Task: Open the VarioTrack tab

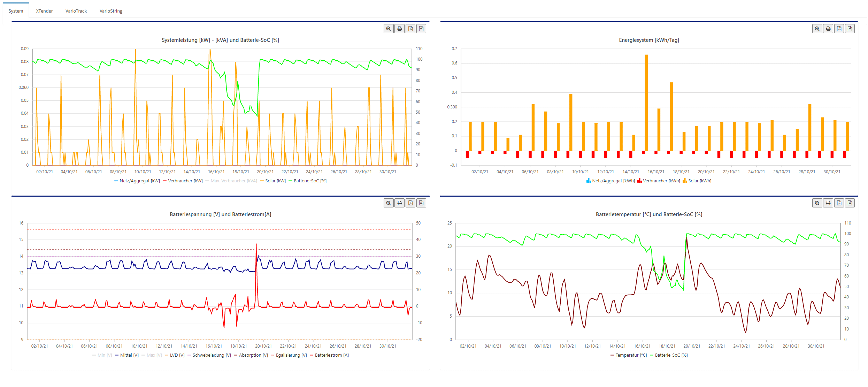Action: (76, 11)
